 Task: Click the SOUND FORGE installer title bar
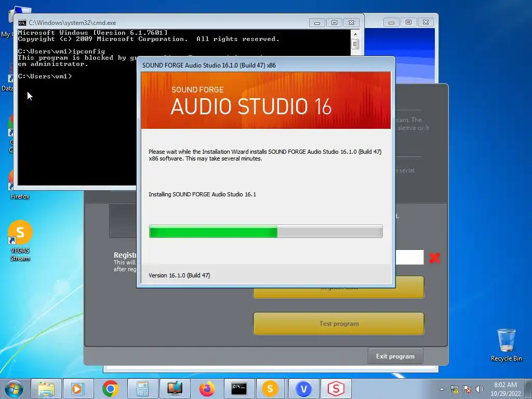click(265, 65)
